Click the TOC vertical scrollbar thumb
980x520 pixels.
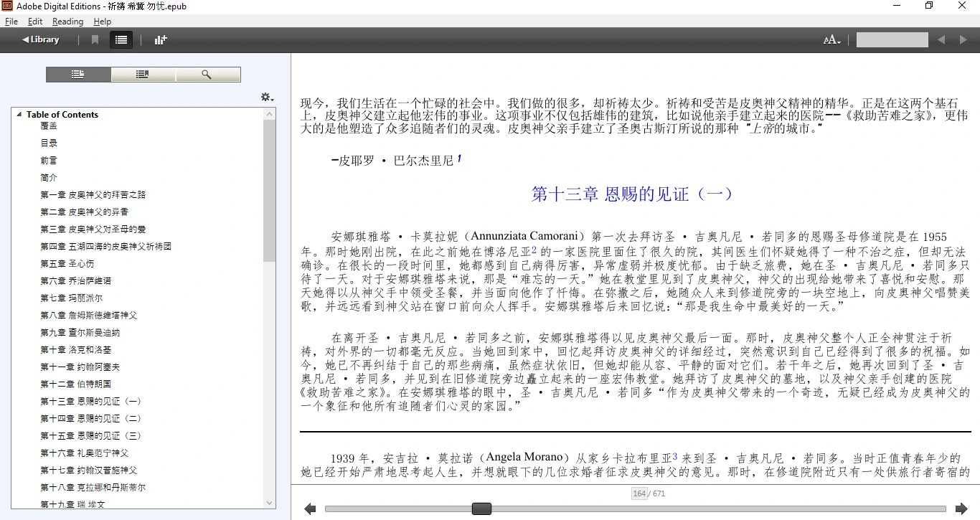click(x=270, y=191)
